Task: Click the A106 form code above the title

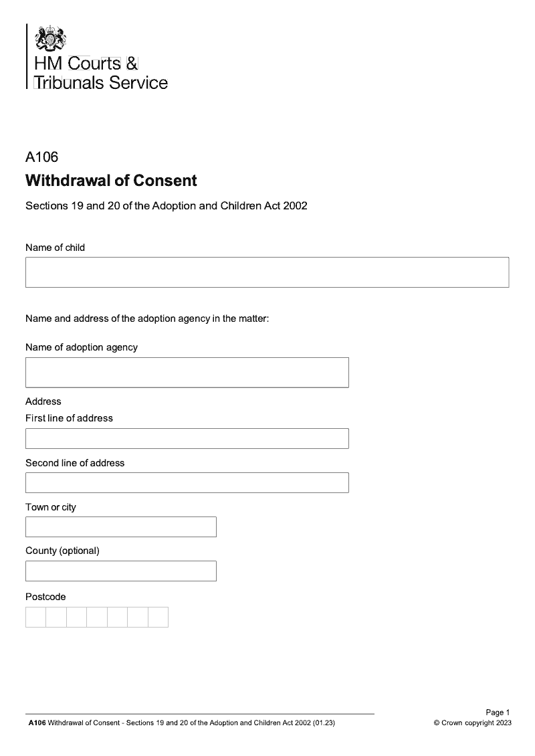Action: (41, 158)
